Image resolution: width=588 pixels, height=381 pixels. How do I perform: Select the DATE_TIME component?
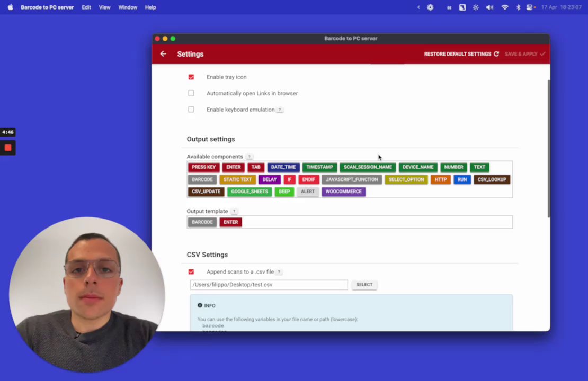point(283,167)
